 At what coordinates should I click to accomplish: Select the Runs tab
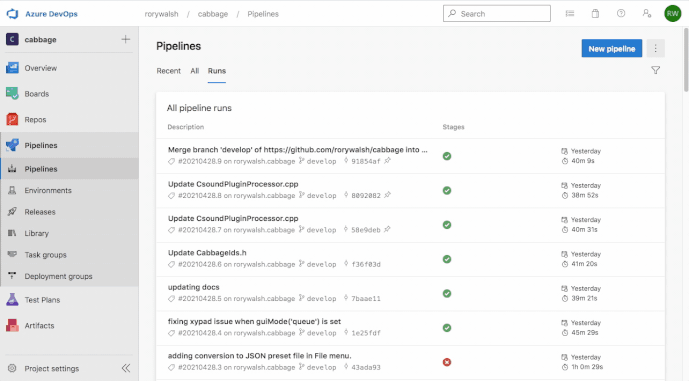tap(217, 71)
